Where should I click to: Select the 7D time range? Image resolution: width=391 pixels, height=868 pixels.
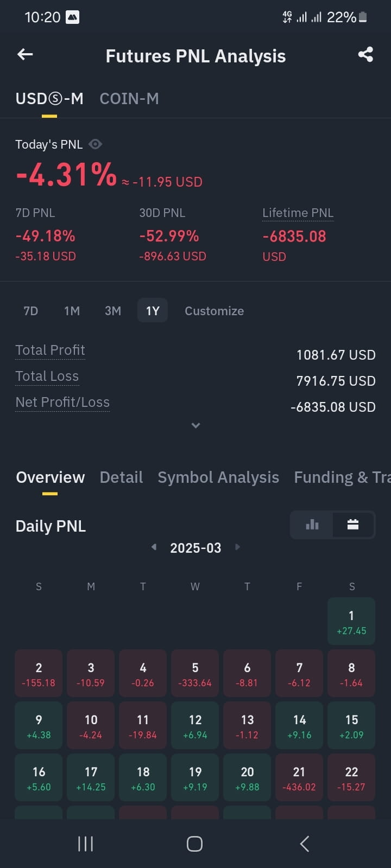point(31,311)
